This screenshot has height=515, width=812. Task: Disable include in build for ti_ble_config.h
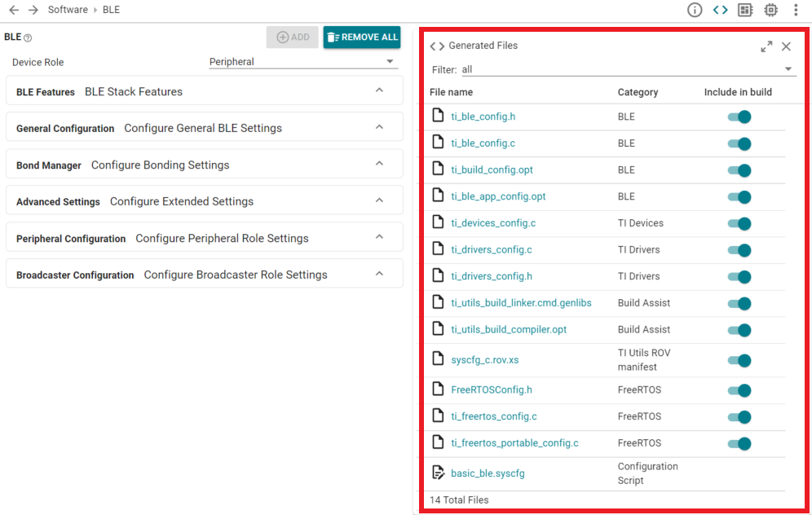click(739, 117)
